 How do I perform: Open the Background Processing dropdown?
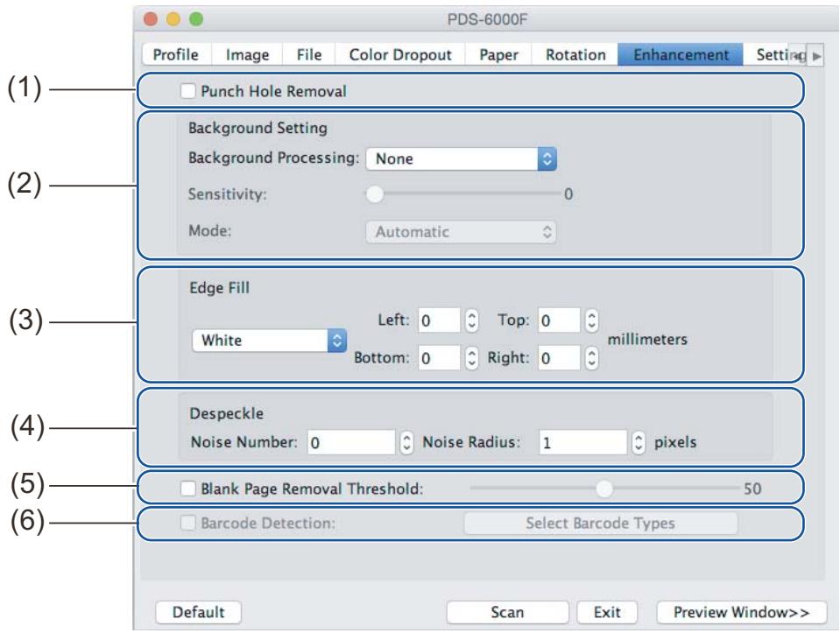pos(462,158)
